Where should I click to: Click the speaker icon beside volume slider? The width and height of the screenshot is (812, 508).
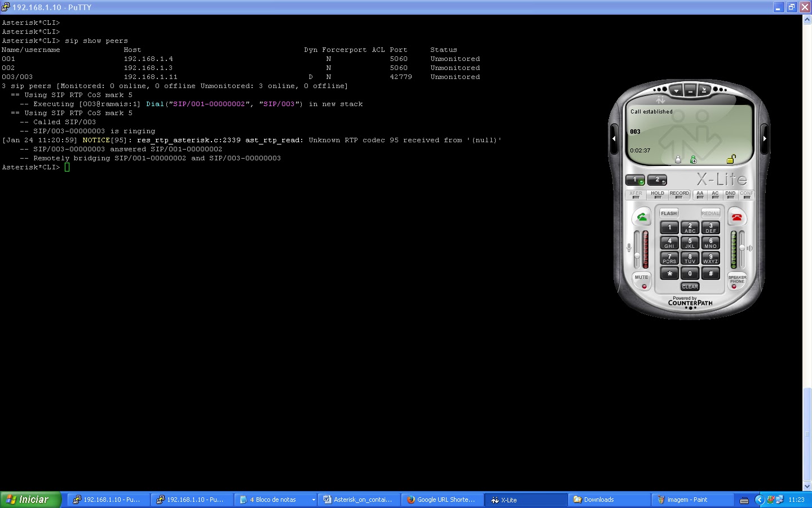tap(750, 248)
